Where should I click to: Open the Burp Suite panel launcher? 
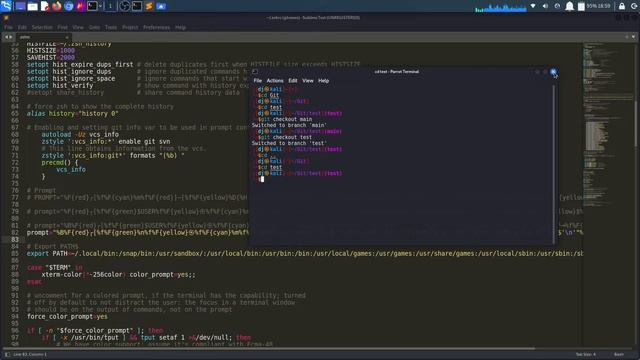coord(80,6)
